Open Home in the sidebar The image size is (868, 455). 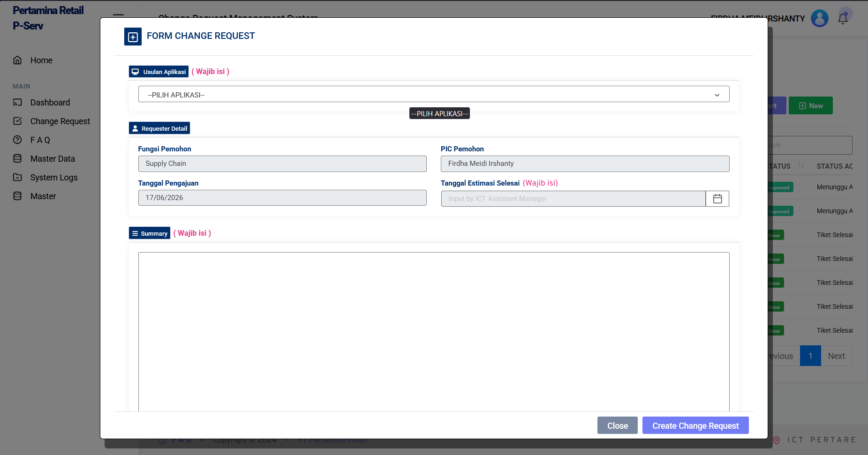(x=41, y=60)
